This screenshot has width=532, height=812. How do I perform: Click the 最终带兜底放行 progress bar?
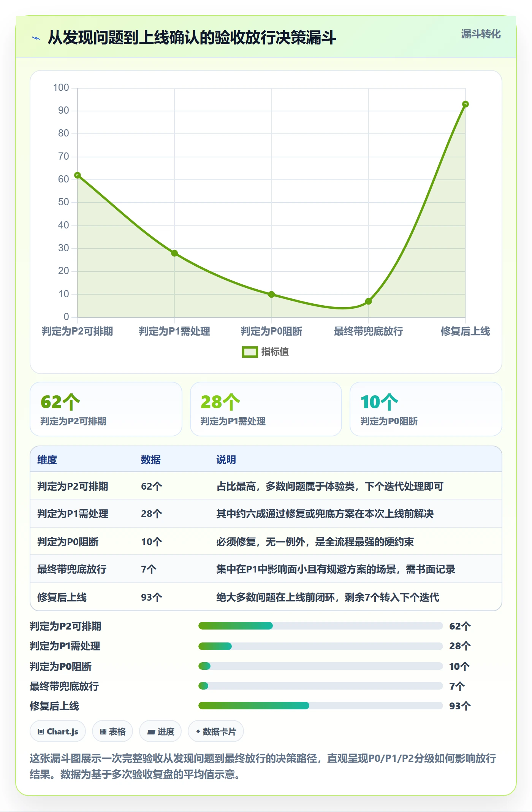(x=321, y=686)
